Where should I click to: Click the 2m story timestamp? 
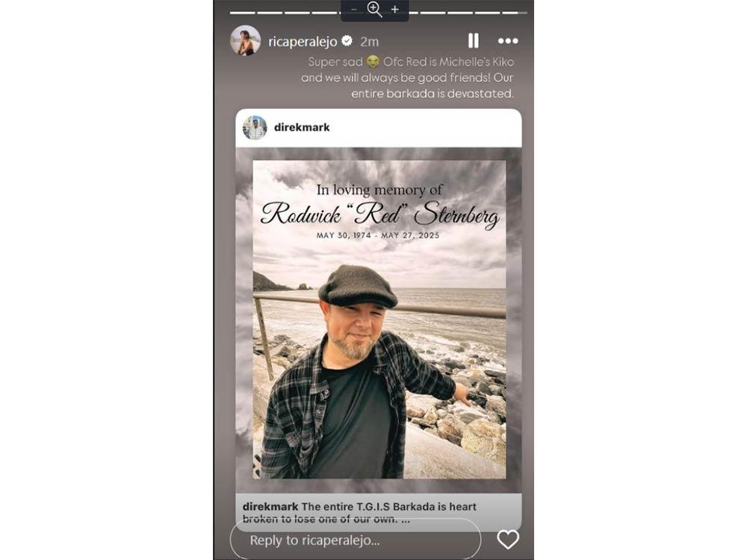tap(369, 42)
